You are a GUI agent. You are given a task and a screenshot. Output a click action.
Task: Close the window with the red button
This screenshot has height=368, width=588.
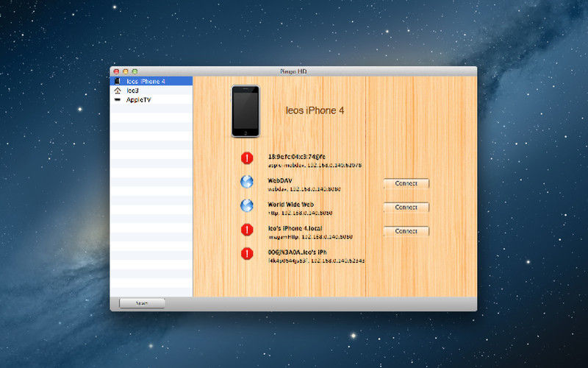click(x=116, y=71)
